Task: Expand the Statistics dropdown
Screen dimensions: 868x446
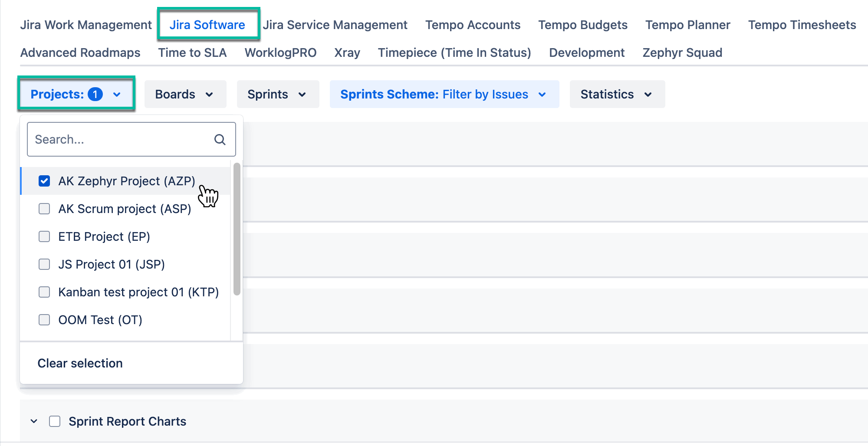Action: point(617,94)
